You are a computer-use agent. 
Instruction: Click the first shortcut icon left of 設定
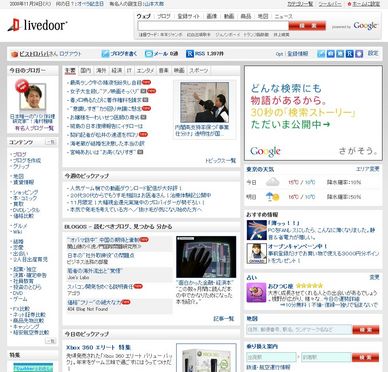coord(321,54)
